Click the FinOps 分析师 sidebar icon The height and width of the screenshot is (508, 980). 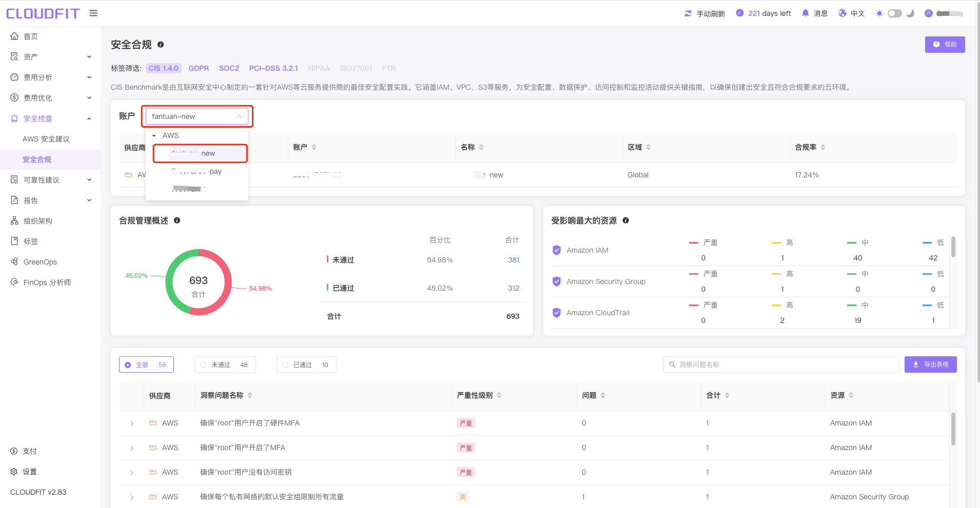coord(14,282)
